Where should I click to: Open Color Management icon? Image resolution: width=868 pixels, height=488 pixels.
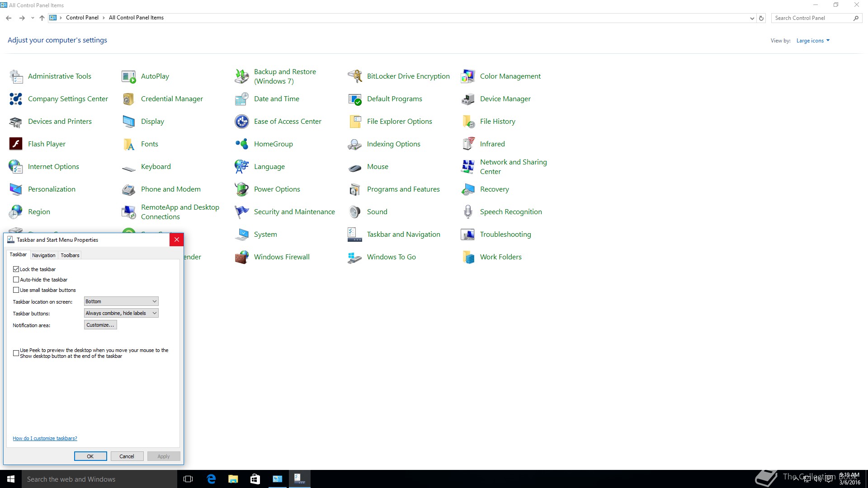(468, 76)
